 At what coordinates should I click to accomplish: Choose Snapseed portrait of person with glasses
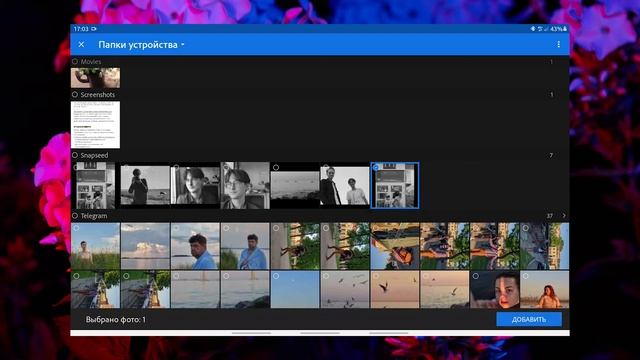[245, 186]
